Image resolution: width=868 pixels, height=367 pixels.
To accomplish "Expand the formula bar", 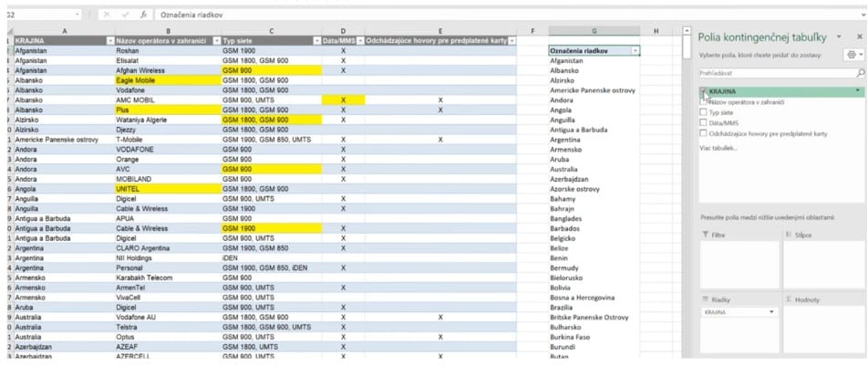I will pyautogui.click(x=863, y=15).
